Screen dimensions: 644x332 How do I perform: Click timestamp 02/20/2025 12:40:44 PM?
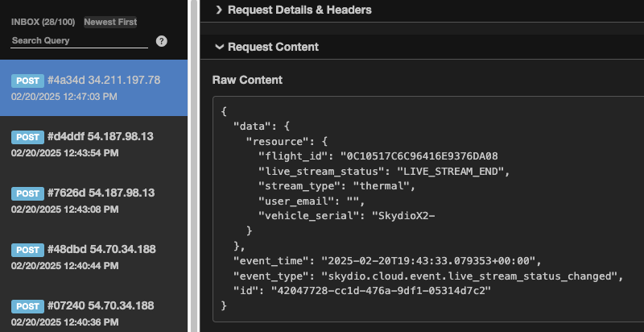(x=65, y=266)
